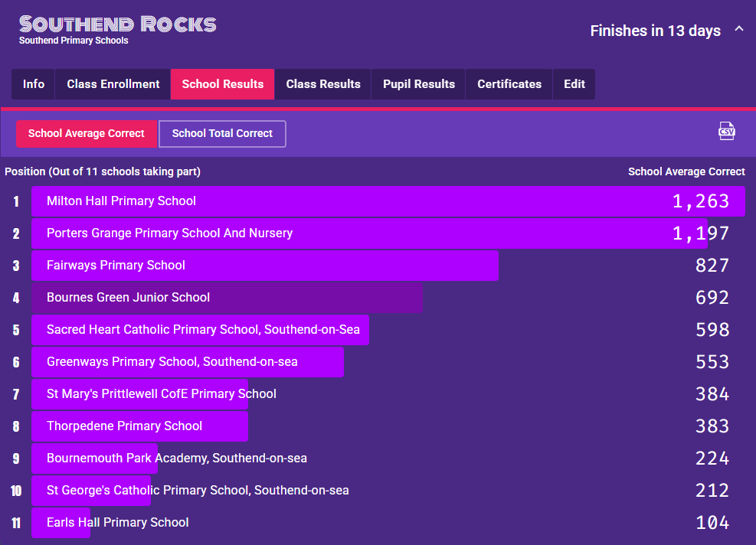Click the score value 212
The height and width of the screenshot is (545, 756).
[712, 491]
